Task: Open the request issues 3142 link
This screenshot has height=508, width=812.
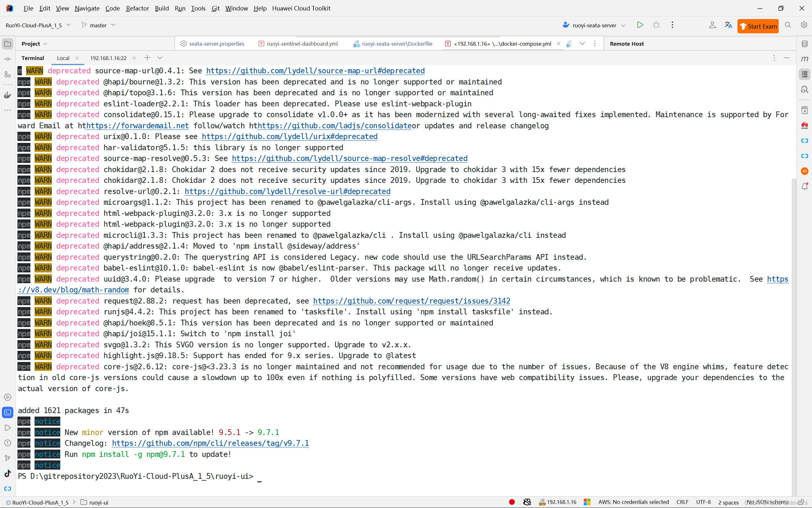Action: [x=411, y=301]
